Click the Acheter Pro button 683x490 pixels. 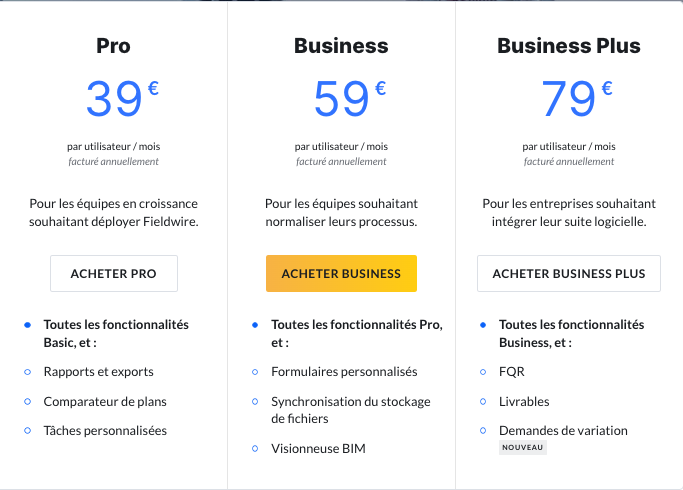coord(113,273)
